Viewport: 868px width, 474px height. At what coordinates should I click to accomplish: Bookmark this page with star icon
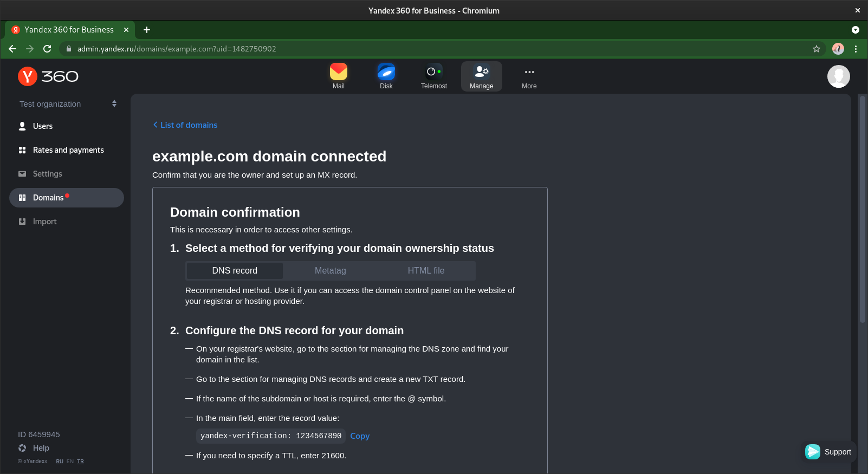[817, 49]
